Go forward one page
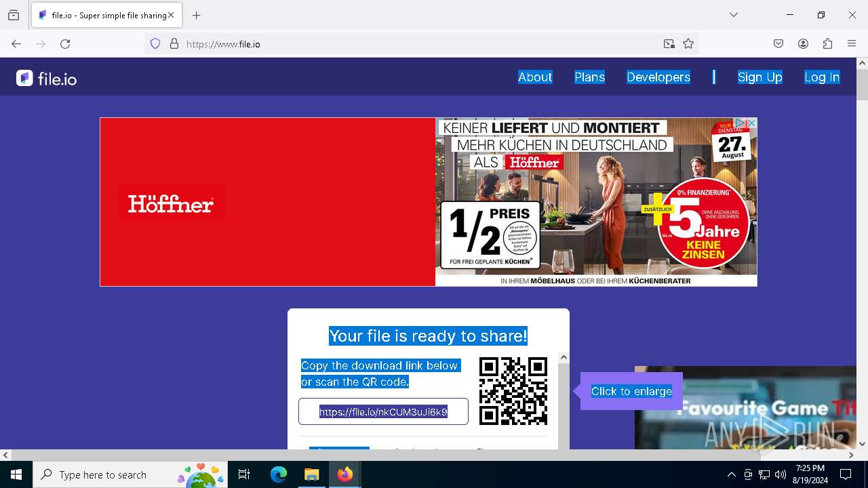Viewport: 868px width, 488px height. pos(41,44)
